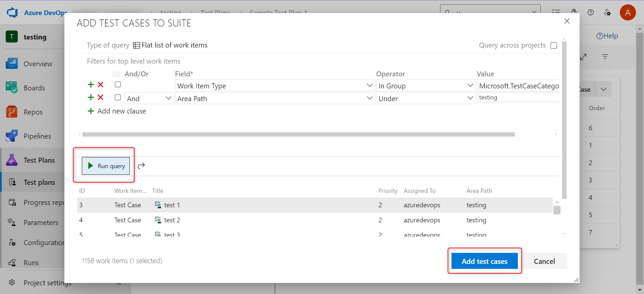Click the Add test cases button
644x294 pixels.
click(x=484, y=261)
